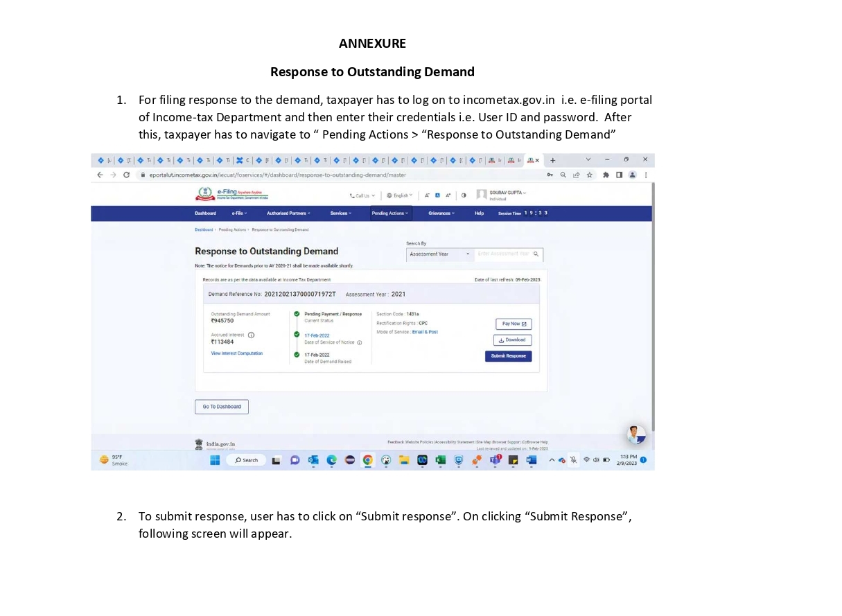The width and height of the screenshot is (842, 616).
Task: Click the largest font size A+ control
Action: [448, 195]
